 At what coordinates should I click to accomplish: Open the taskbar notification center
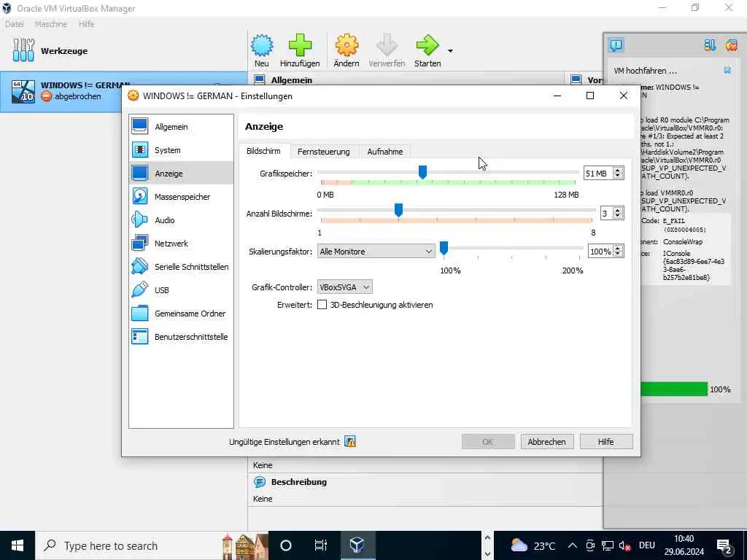point(724,546)
